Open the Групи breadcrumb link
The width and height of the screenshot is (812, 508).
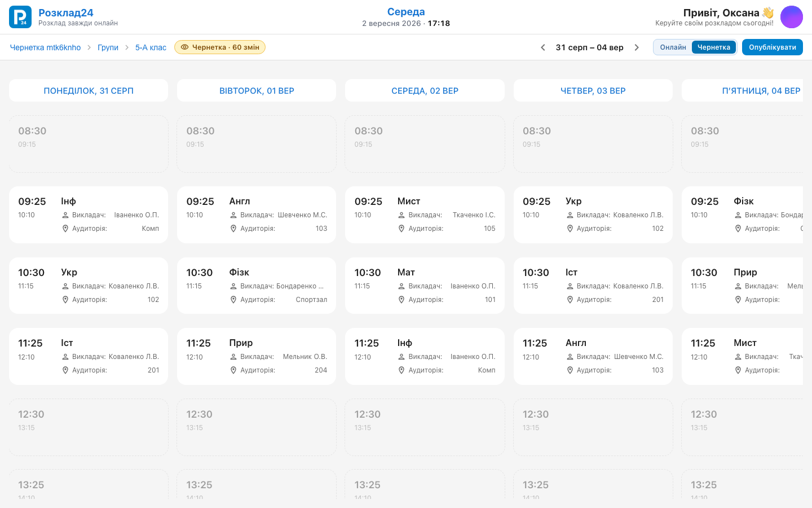108,47
